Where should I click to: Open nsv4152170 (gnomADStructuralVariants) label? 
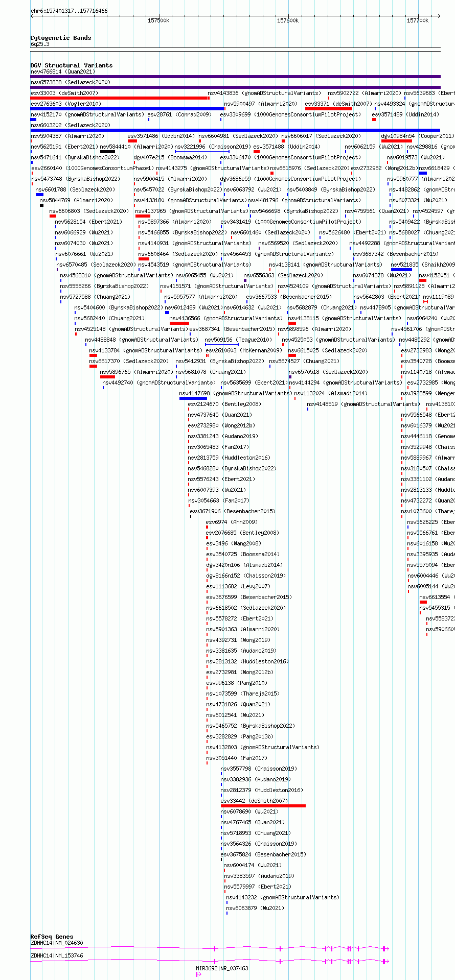click(x=87, y=114)
